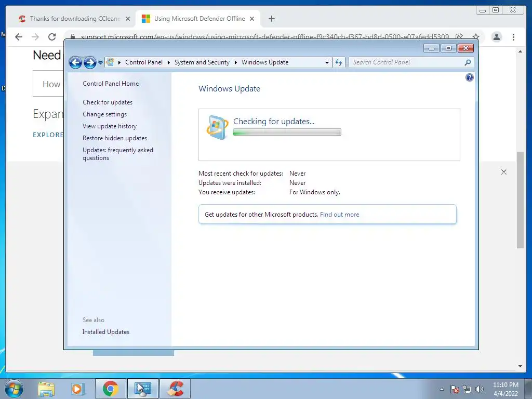
Task: Open Updates: frequently asked questions
Action: tap(118, 154)
